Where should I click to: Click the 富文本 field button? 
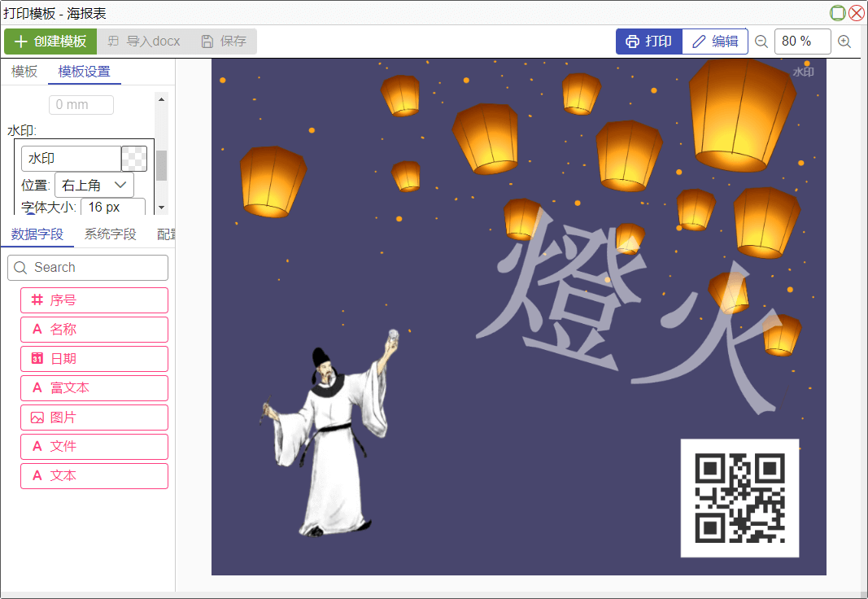pyautogui.click(x=94, y=388)
